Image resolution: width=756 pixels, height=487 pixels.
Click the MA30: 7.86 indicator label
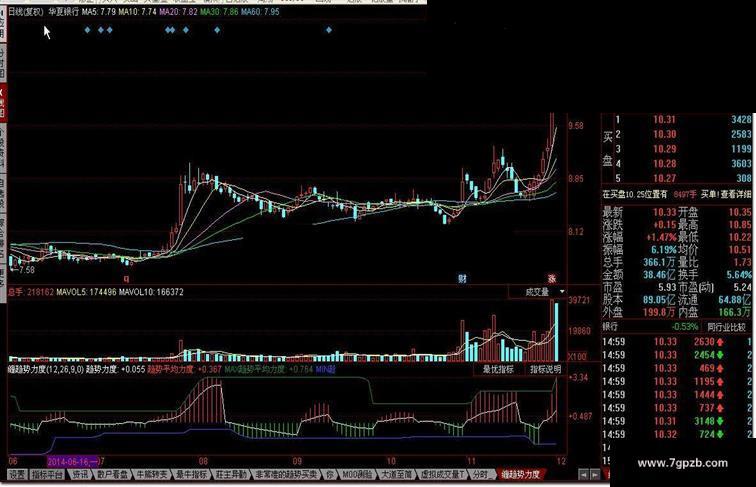[219, 12]
